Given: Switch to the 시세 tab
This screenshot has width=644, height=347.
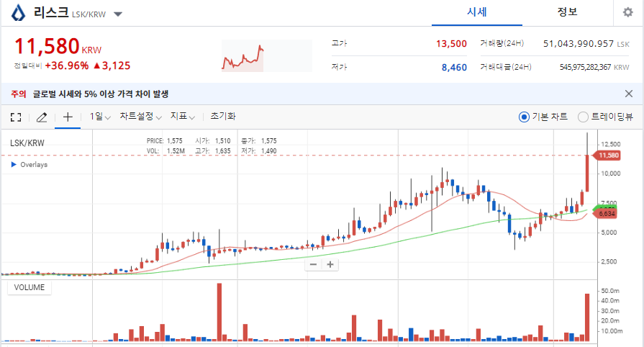Looking at the screenshot, I should (x=477, y=13).
